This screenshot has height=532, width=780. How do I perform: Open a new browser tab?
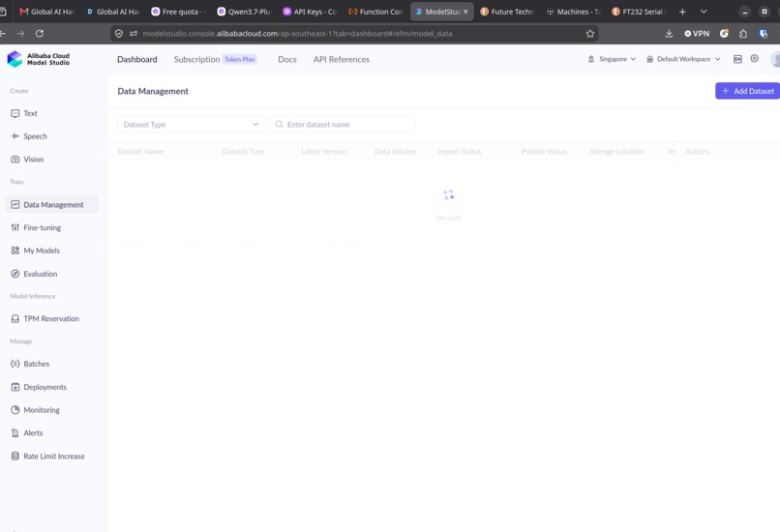pos(682,12)
